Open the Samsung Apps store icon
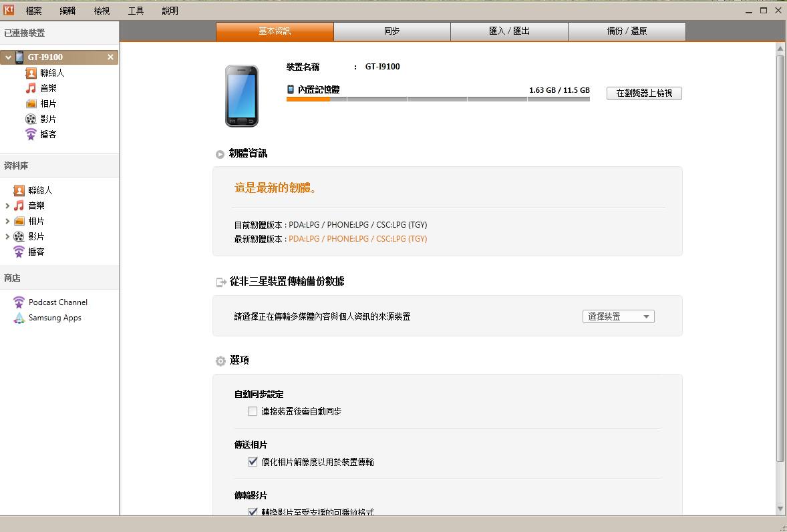This screenshot has height=532, width=787. click(19, 318)
